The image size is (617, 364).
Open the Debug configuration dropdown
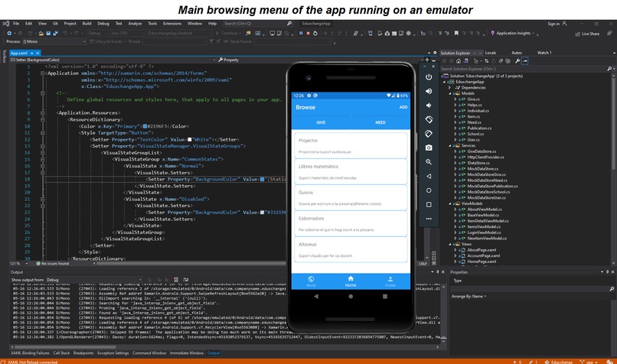click(x=97, y=34)
